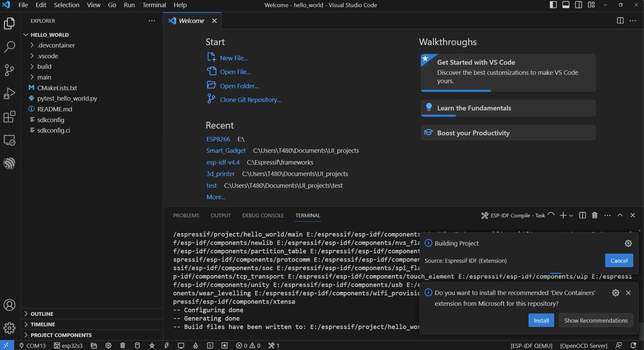644x350 pixels.
Task: Switch to the DEBUG CONSOLE tab
Action: tap(263, 215)
